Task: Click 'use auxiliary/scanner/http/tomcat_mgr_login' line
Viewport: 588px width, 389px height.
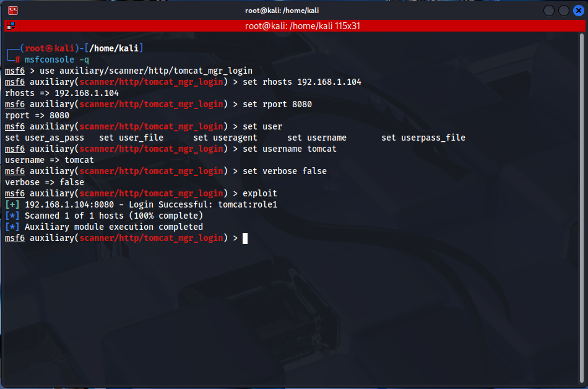Action: point(146,71)
